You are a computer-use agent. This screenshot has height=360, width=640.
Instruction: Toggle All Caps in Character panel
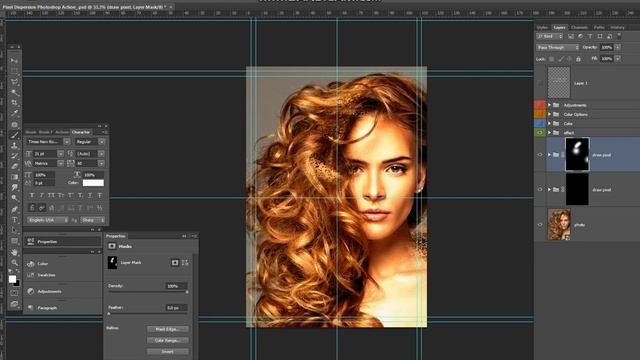click(51, 196)
